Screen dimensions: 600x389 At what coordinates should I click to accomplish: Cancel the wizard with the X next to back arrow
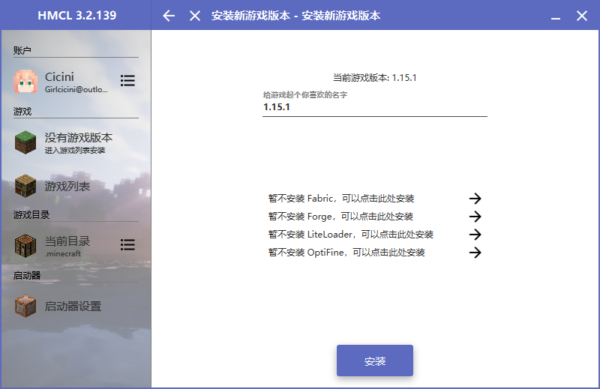pyautogui.click(x=195, y=16)
